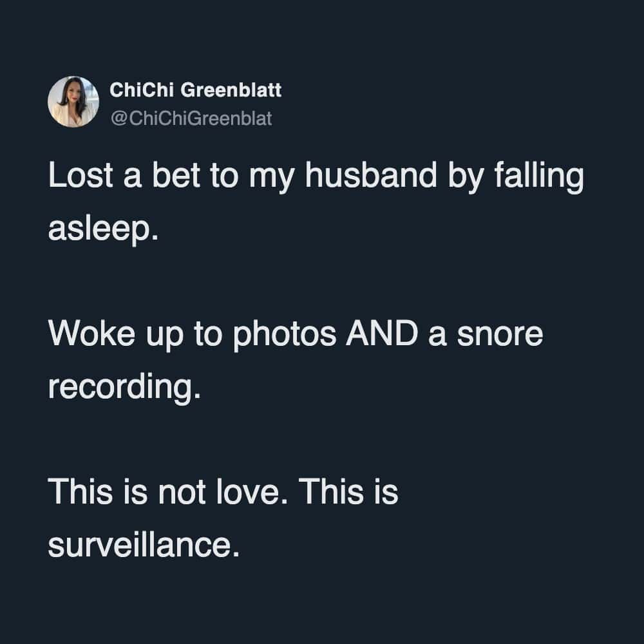Click the word "surveillance."
644x644 pixels.
pos(139,545)
